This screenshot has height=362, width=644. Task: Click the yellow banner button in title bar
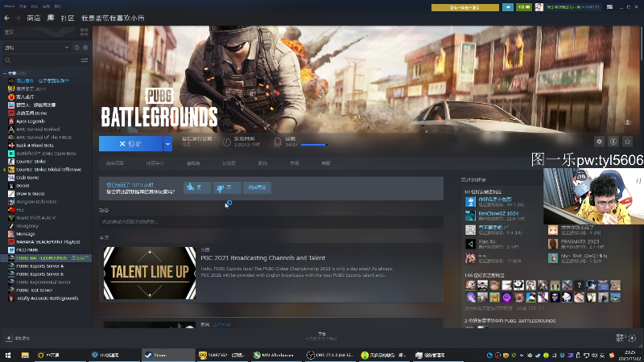[465, 7]
